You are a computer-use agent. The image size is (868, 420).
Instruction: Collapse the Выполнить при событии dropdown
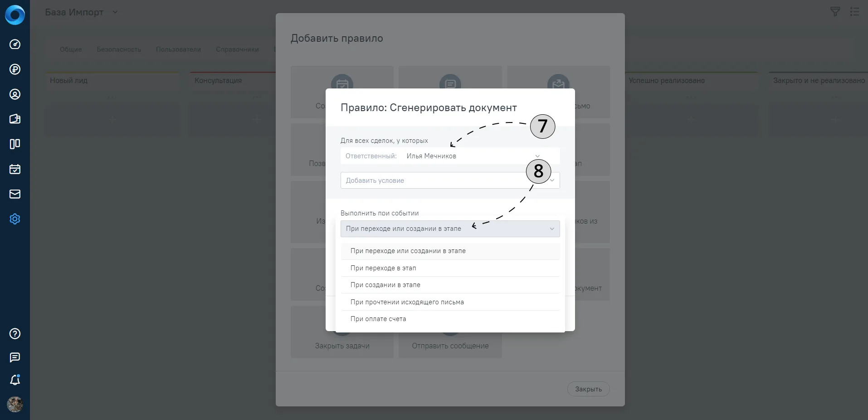(x=450, y=229)
